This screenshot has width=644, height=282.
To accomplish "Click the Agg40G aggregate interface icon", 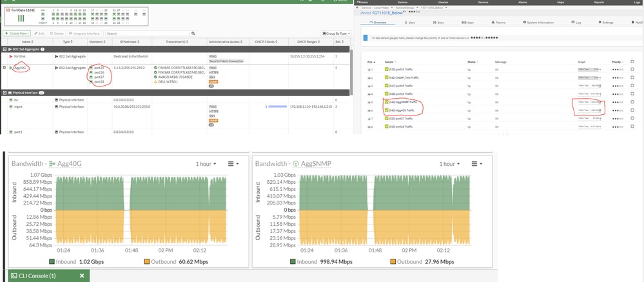I will (10, 67).
